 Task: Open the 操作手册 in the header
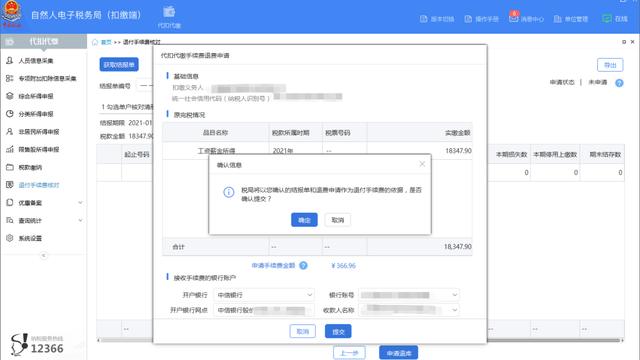(x=482, y=19)
